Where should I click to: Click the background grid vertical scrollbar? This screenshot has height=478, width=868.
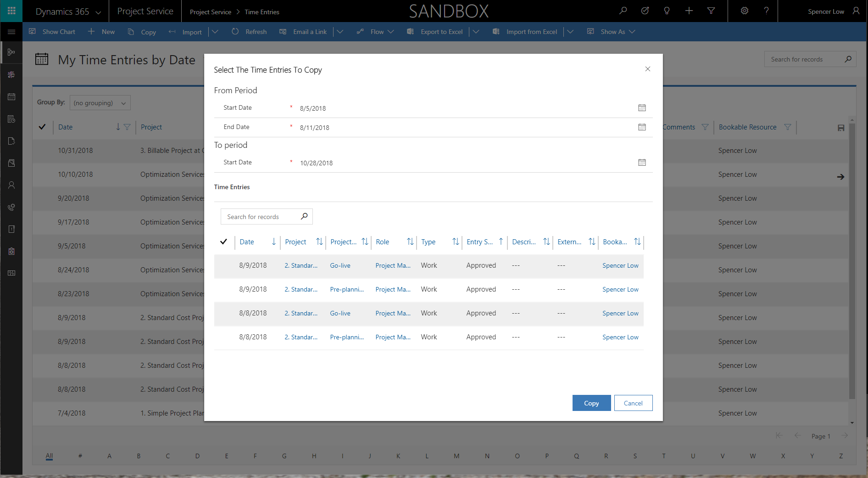(852, 262)
